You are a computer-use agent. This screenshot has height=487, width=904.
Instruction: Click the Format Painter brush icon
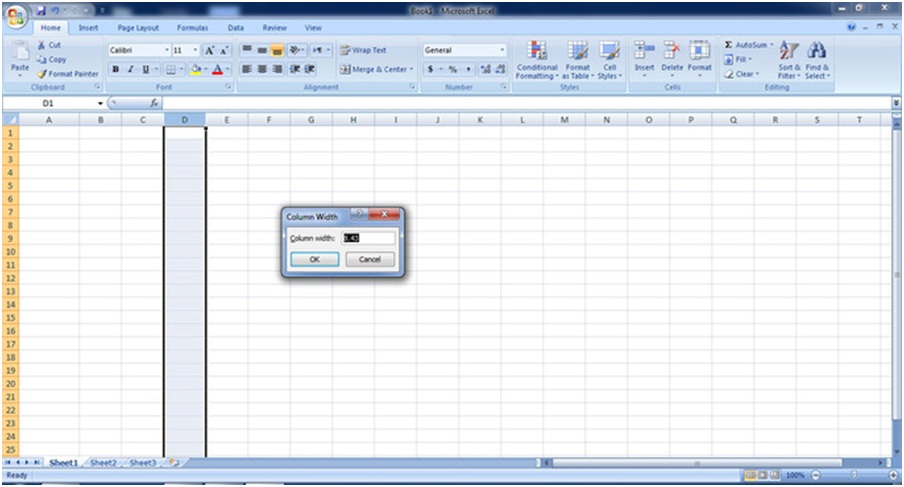tap(42, 74)
